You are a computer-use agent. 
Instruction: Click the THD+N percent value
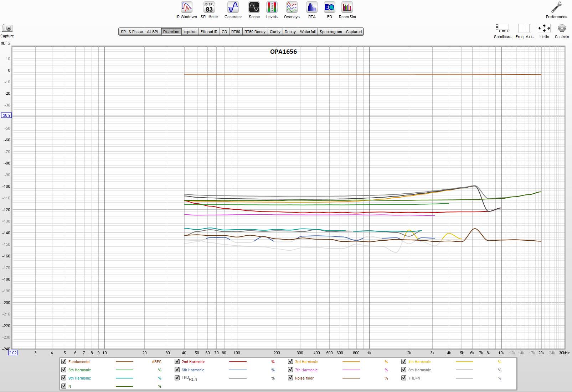click(x=500, y=378)
